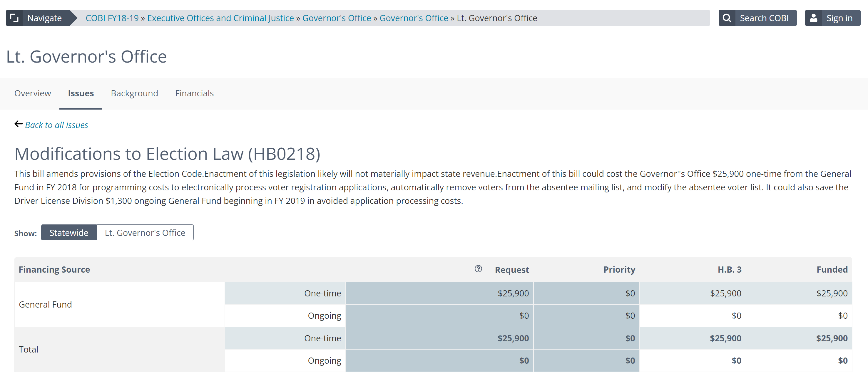Image resolution: width=868 pixels, height=391 pixels.
Task: Click the question mark help icon
Action: [478, 269]
